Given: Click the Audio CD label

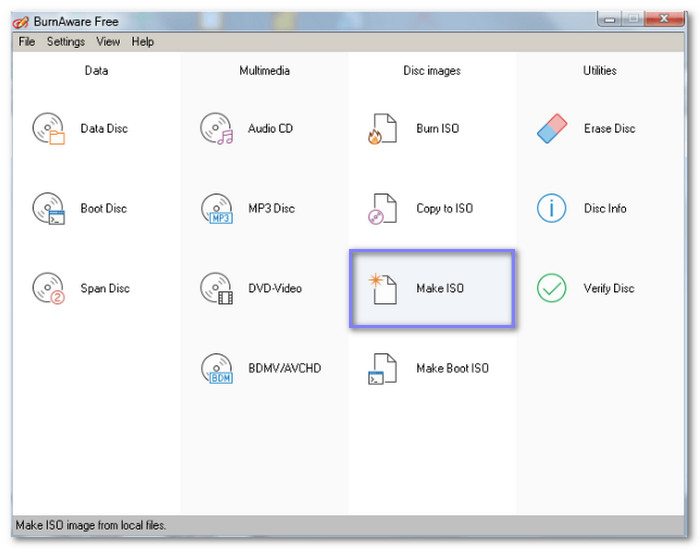Looking at the screenshot, I should pos(271,129).
